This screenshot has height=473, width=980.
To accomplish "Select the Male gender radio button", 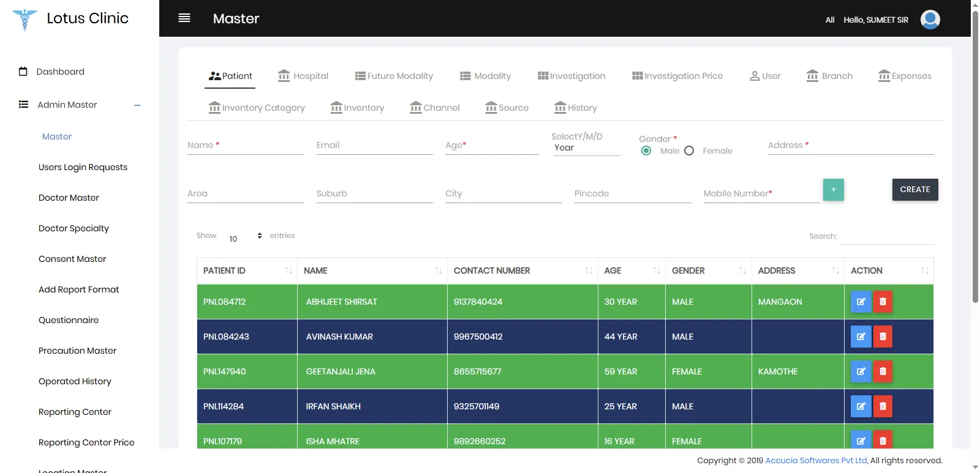I will (x=646, y=151).
